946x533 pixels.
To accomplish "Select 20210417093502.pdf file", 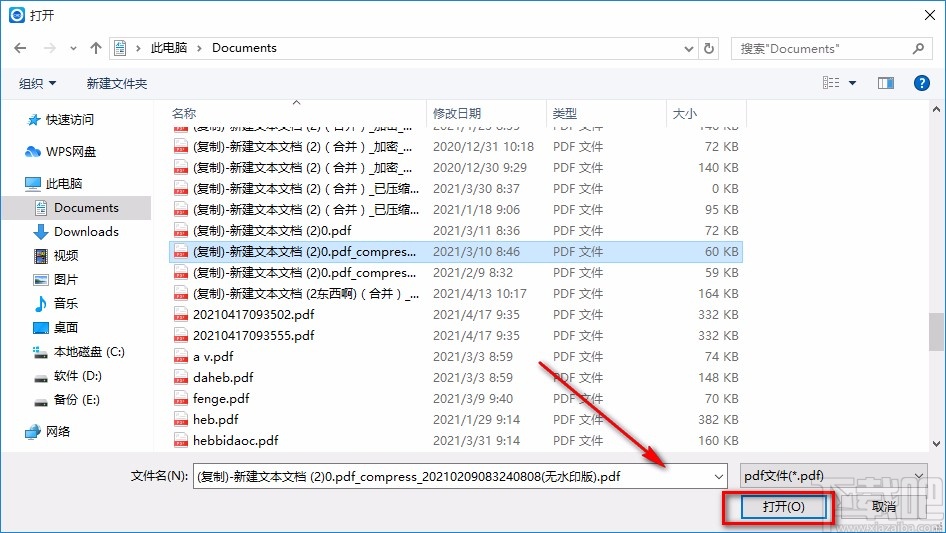I will (x=456, y=314).
